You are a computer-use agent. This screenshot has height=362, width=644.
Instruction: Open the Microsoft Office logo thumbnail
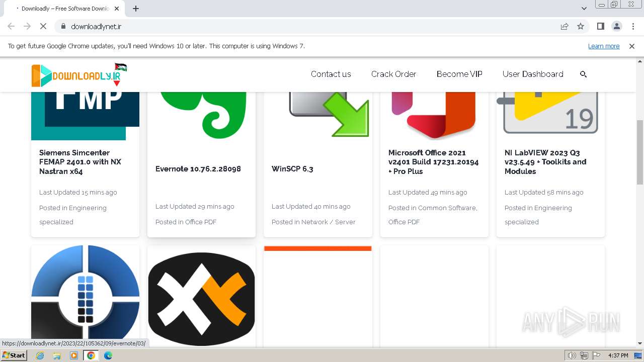[434, 116]
